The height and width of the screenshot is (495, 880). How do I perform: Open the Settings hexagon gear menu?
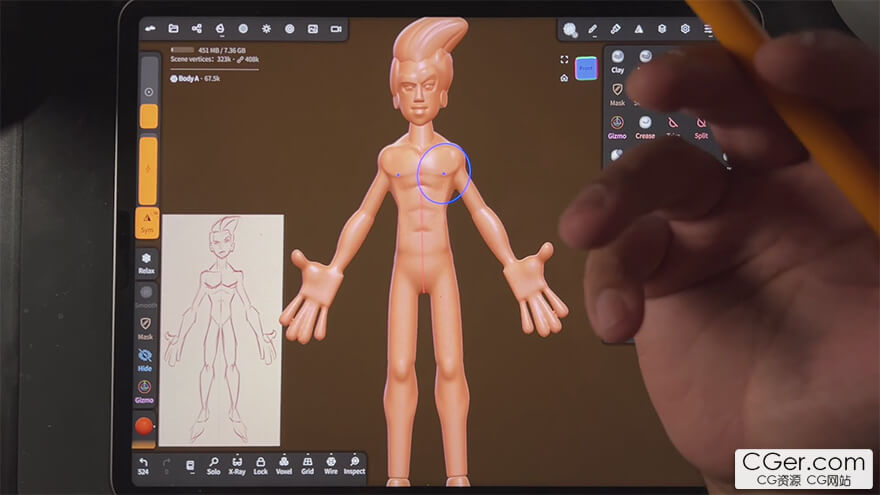point(685,29)
